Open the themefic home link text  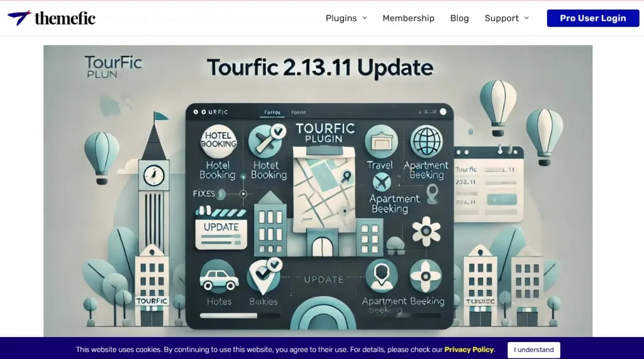tap(65, 18)
